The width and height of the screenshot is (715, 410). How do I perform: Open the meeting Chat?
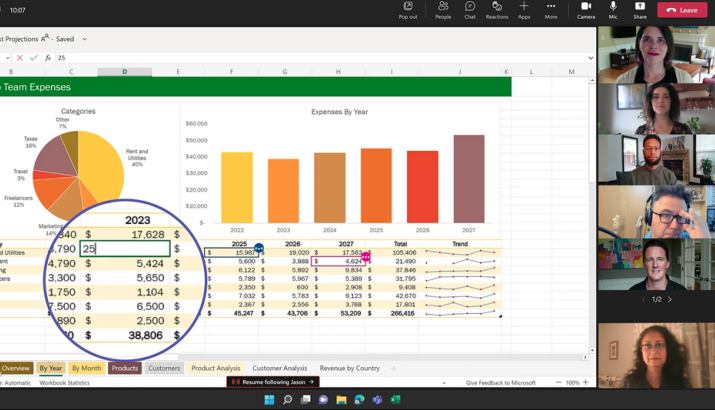pos(470,10)
